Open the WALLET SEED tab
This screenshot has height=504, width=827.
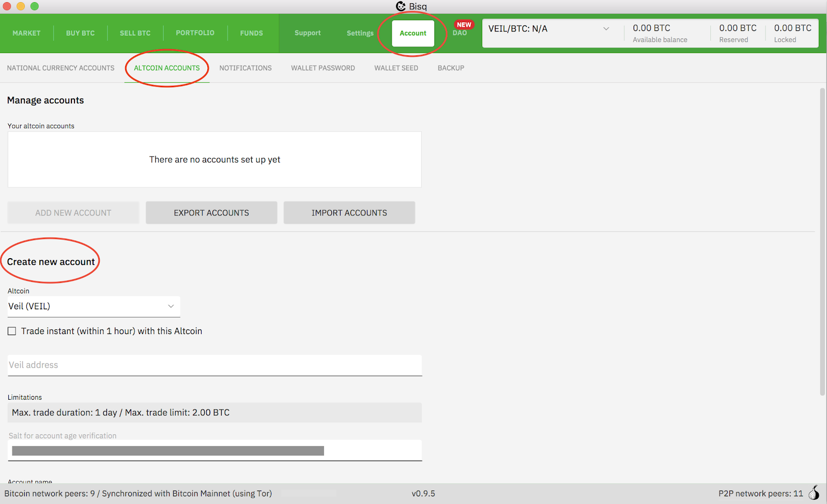396,68
